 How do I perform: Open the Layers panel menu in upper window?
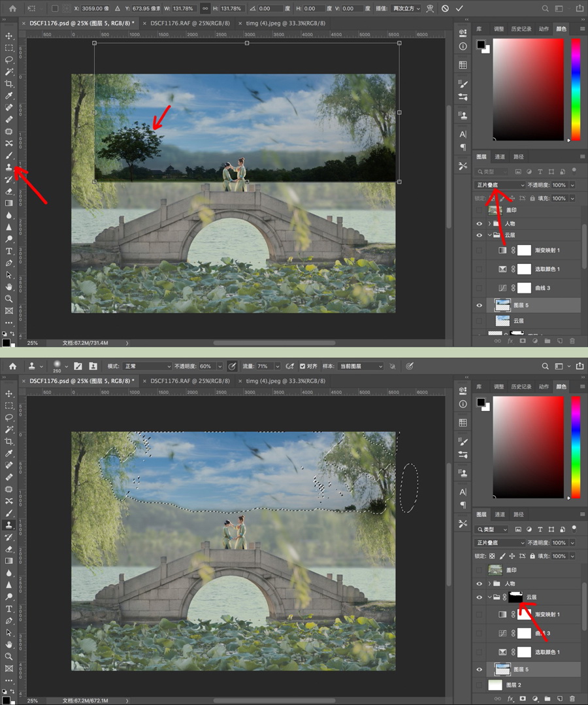(582, 157)
